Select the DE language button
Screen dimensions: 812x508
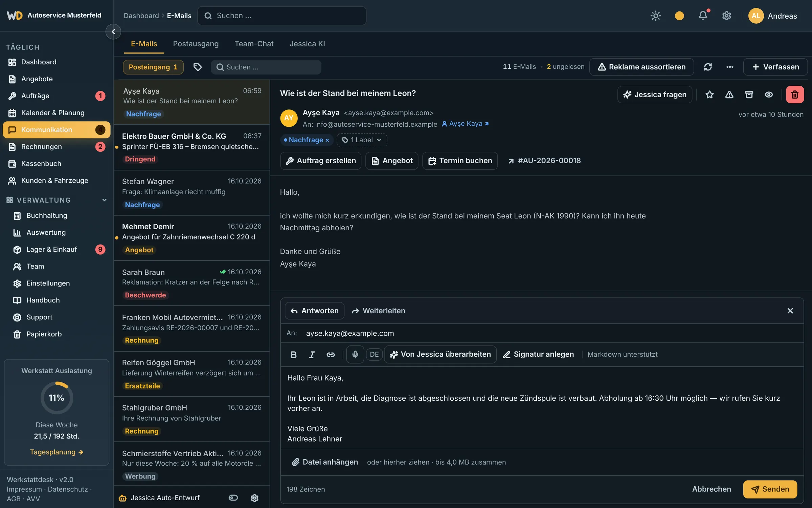coord(374,354)
